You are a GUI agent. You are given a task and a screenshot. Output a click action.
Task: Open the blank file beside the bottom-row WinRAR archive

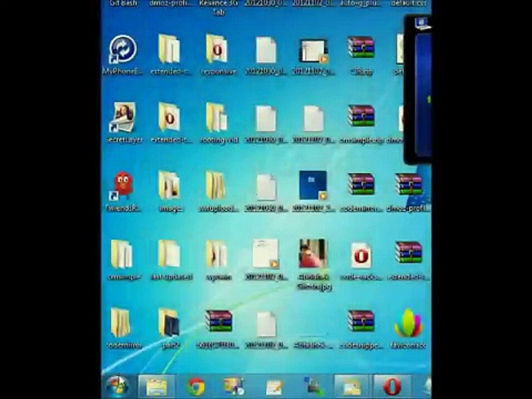(x=266, y=324)
